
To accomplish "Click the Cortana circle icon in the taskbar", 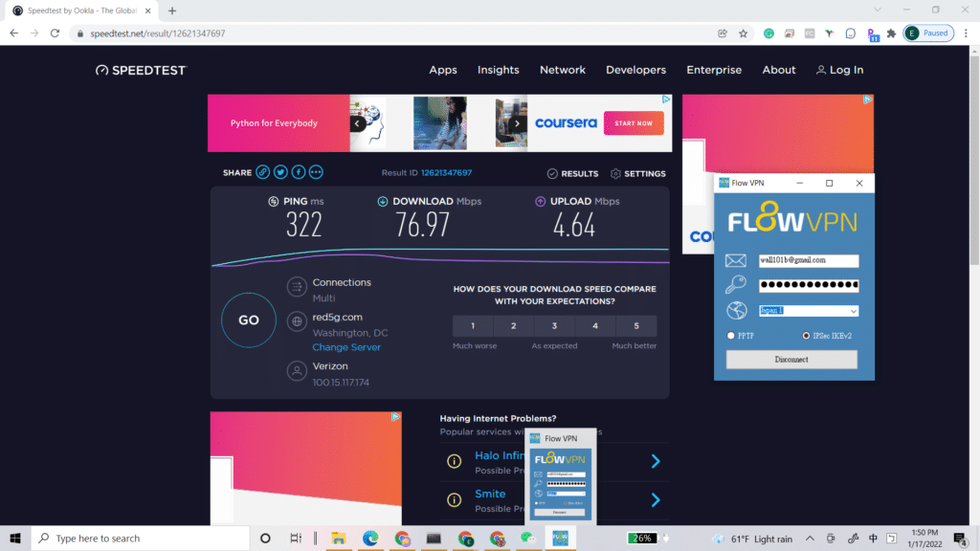I will [265, 538].
